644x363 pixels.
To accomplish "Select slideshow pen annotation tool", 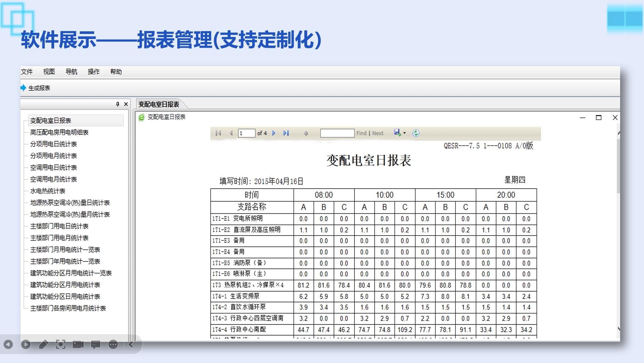I will point(43,345).
